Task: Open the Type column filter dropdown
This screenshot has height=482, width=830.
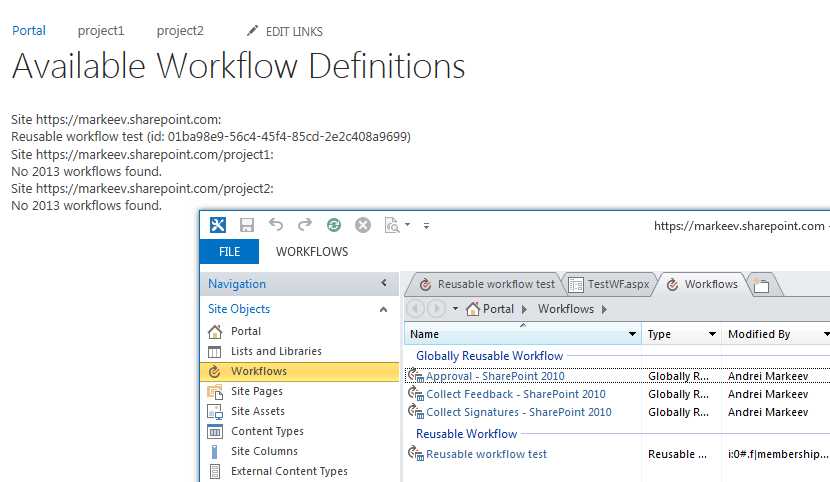Action: click(712, 334)
